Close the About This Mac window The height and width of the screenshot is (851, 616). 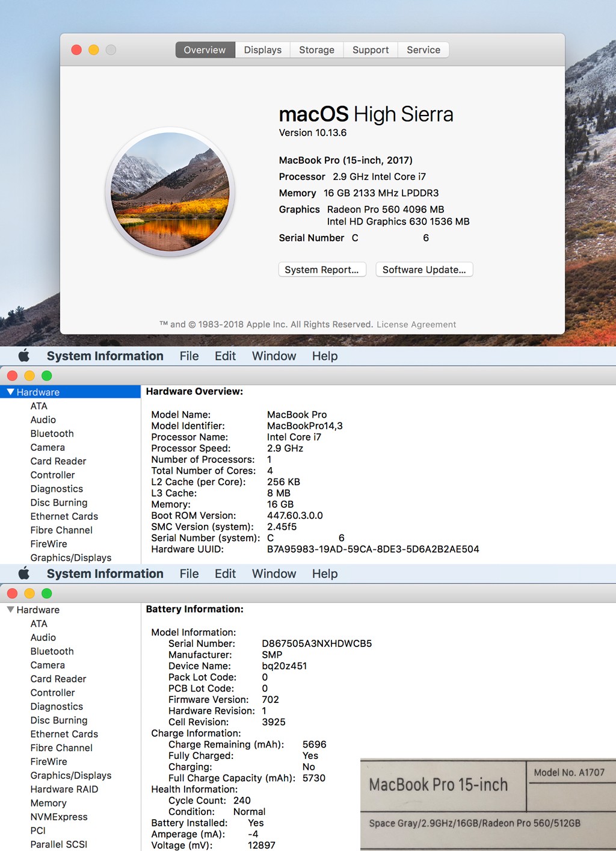[76, 50]
